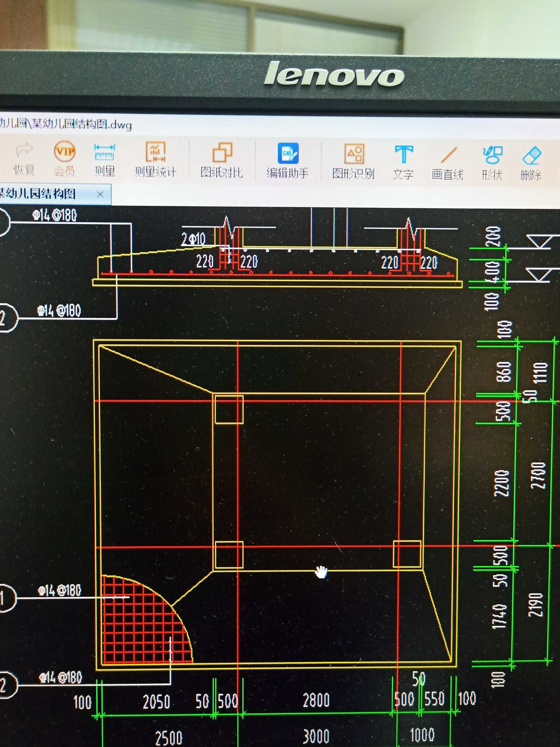560x747 pixels.
Task: Click the 200 vertical dimension in section view
Action: (x=493, y=236)
